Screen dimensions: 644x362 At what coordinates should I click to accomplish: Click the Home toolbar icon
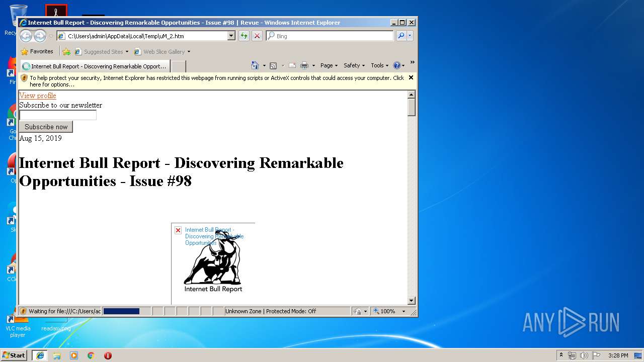coord(255,65)
